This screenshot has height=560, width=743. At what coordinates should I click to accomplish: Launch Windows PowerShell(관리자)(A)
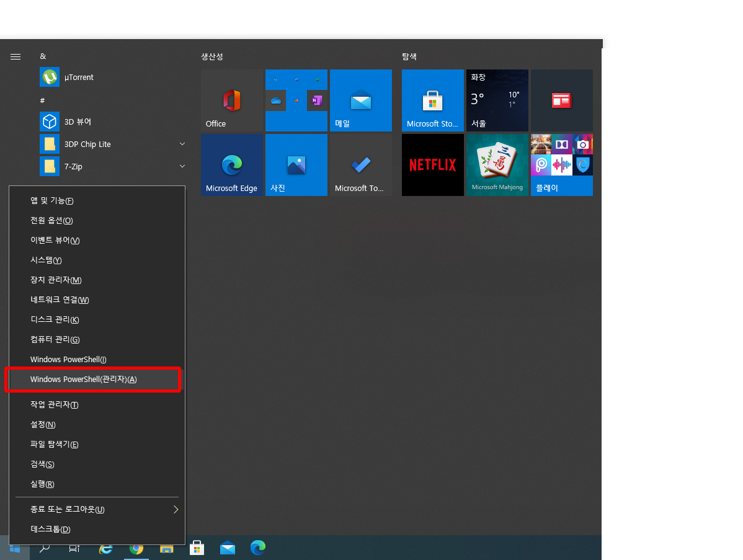(x=97, y=380)
